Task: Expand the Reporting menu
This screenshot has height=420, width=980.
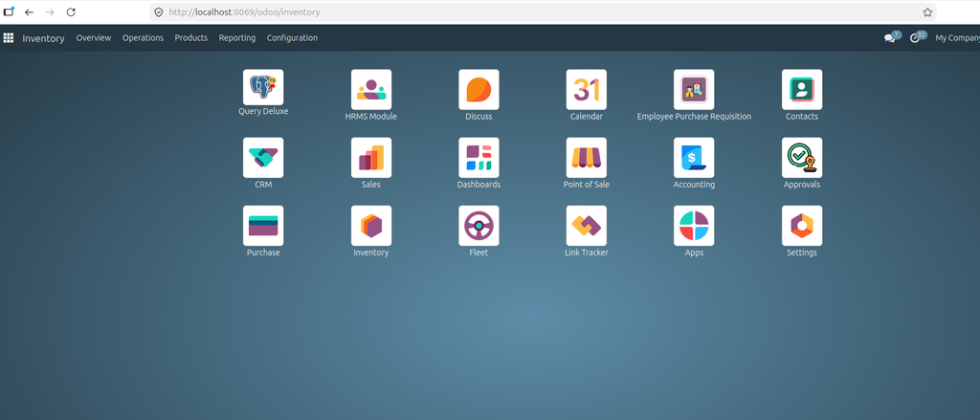Action: pyautogui.click(x=237, y=38)
